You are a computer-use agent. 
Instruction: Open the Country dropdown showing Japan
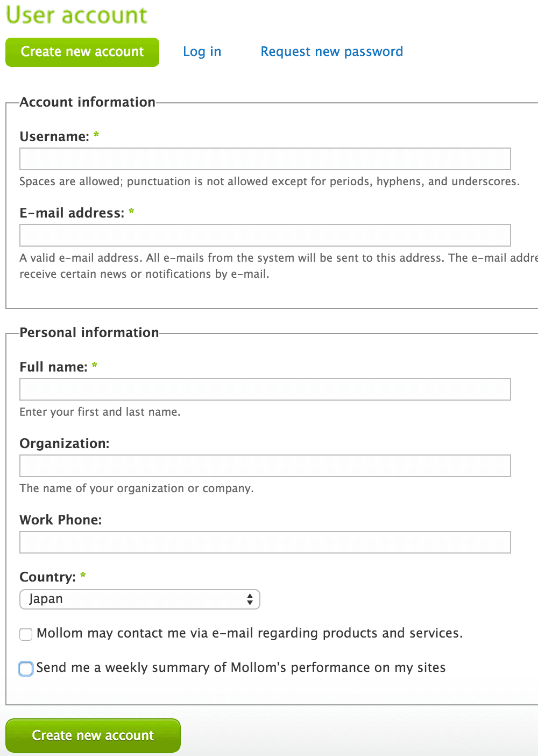[140, 599]
